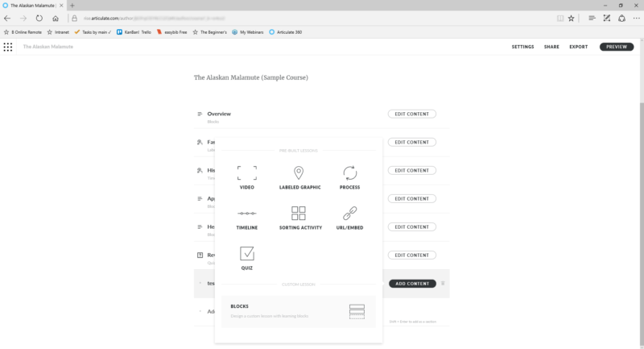
Task: Edit content of the fourth lesson row
Action: [412, 198]
